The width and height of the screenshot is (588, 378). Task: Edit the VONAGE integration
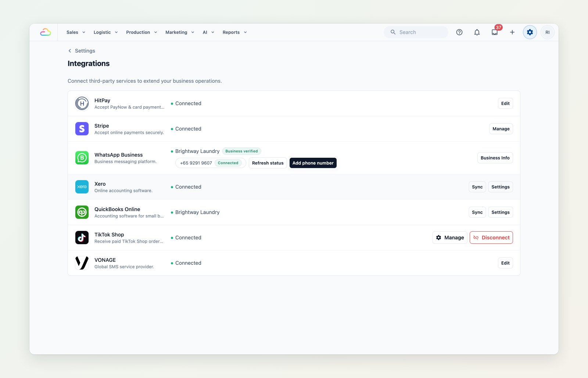click(505, 263)
